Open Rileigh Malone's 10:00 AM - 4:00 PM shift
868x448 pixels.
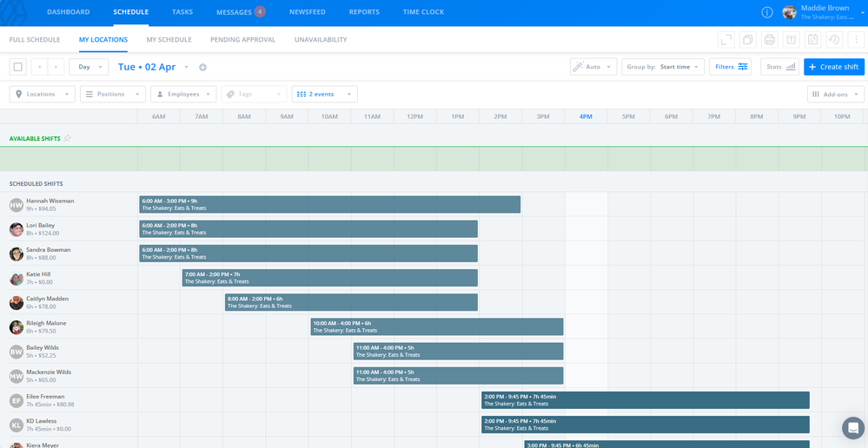[x=437, y=326]
